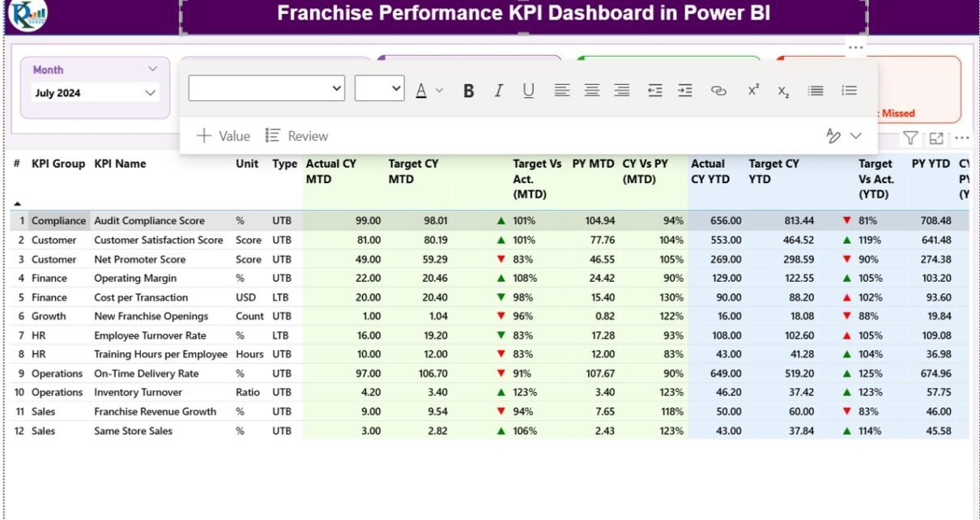This screenshot has height=520, width=980.
Task: Click the Review button
Action: coord(297,136)
